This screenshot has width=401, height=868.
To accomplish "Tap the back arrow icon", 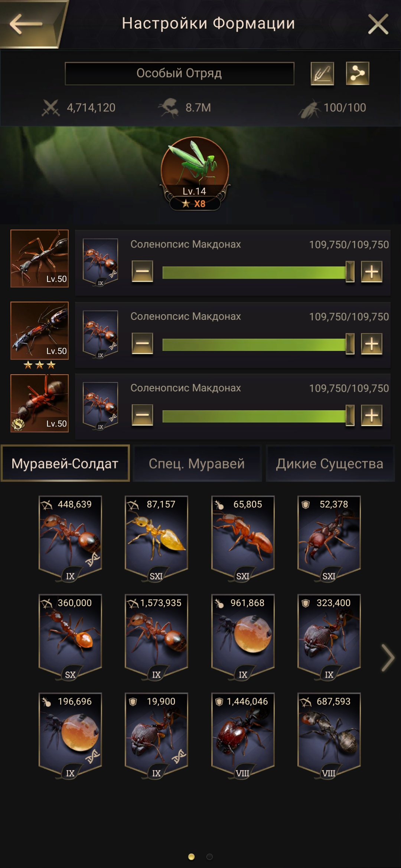I will point(26,24).
